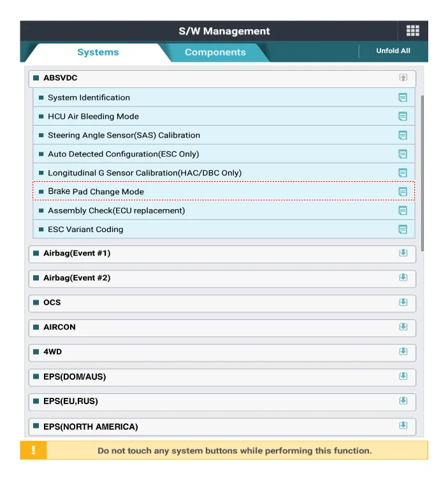Expand the AIRCON section

(403, 327)
